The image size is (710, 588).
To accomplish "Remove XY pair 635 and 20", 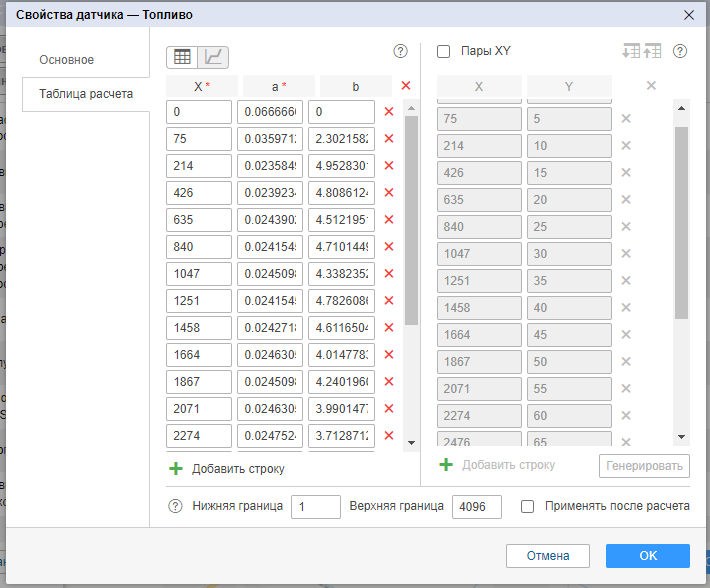I will (x=626, y=200).
